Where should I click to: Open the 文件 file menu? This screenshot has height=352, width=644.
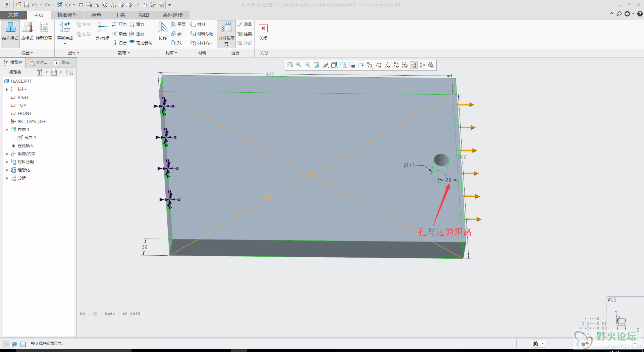click(x=13, y=15)
